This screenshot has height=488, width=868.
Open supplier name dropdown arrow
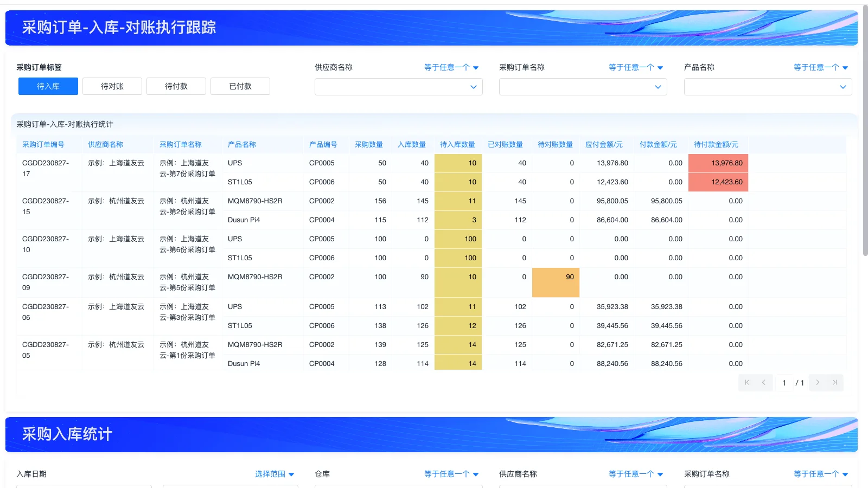[x=474, y=86]
